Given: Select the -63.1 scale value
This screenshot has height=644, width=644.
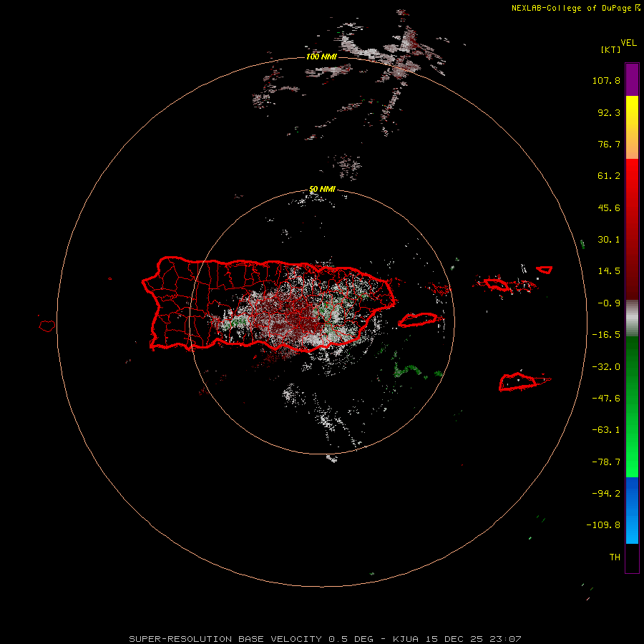Looking at the screenshot, I should [606, 430].
